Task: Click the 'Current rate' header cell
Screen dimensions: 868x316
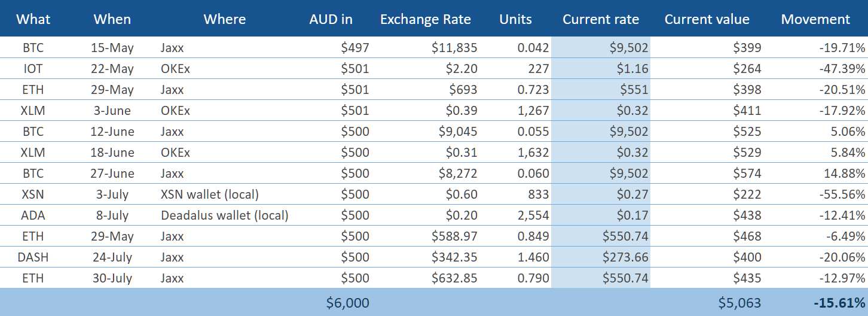Action: 600,19
